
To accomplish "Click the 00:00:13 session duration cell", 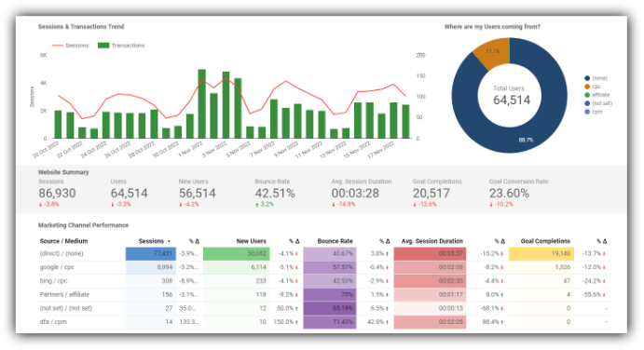I will pos(430,308).
